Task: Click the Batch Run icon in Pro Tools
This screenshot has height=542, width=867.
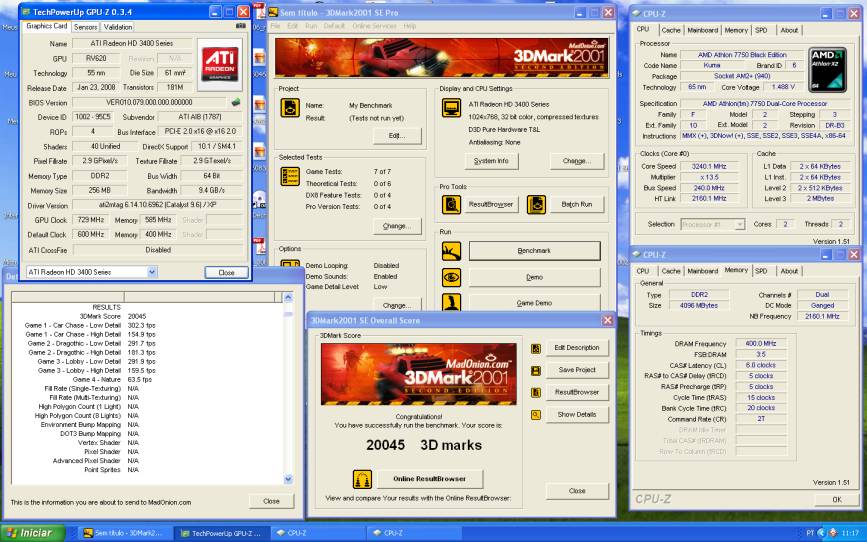Action: tap(536, 204)
